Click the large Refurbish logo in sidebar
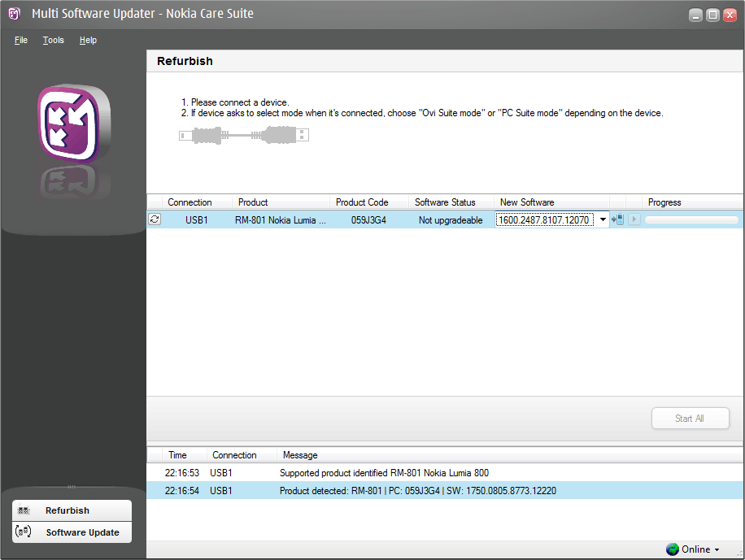The image size is (745, 560). [75, 124]
